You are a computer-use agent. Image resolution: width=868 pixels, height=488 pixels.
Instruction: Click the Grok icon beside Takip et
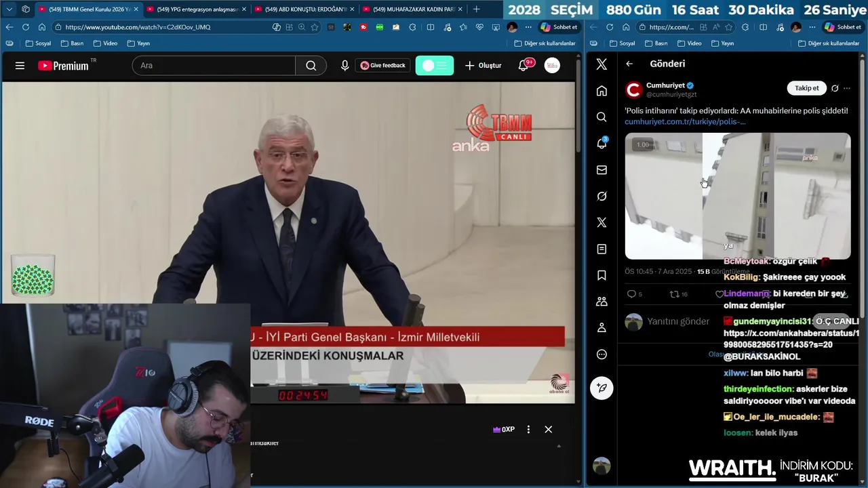835,88
